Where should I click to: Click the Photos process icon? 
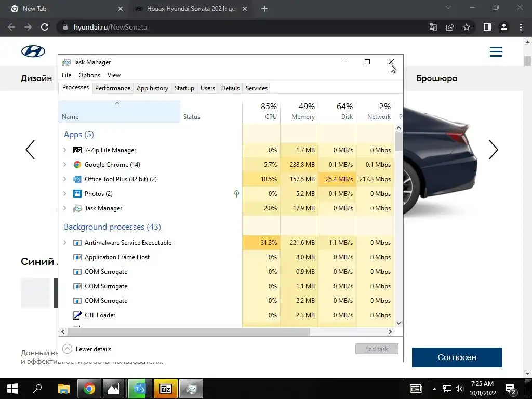click(x=77, y=194)
